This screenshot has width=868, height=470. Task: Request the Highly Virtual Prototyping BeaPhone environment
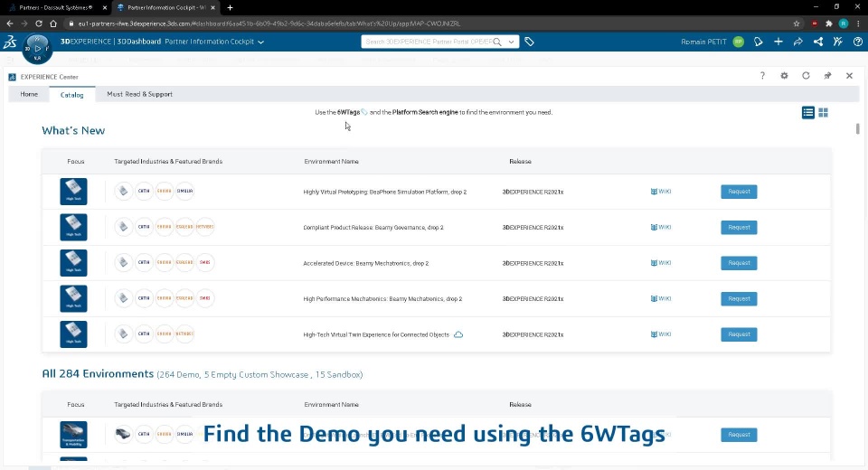tap(739, 192)
